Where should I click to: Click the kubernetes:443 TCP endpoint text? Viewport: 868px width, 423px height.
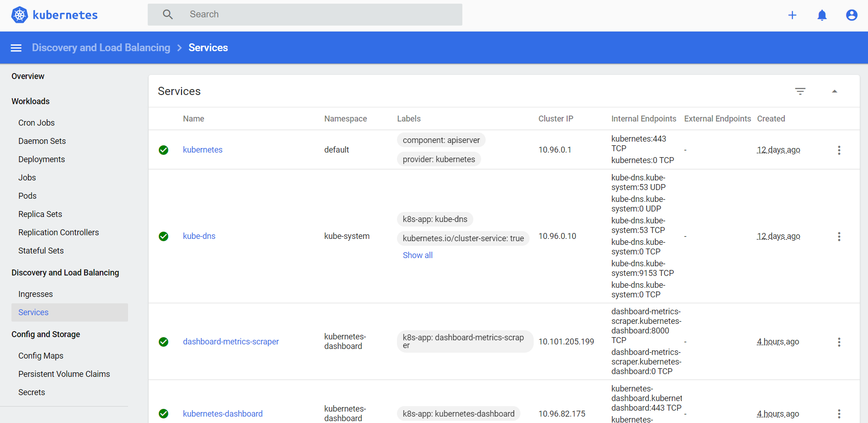tap(639, 143)
